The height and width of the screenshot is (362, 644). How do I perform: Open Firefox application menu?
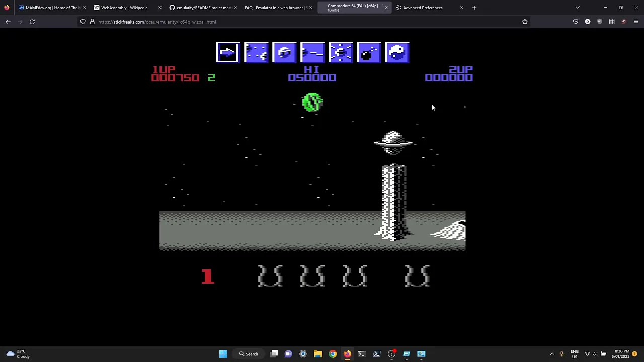coord(636,22)
